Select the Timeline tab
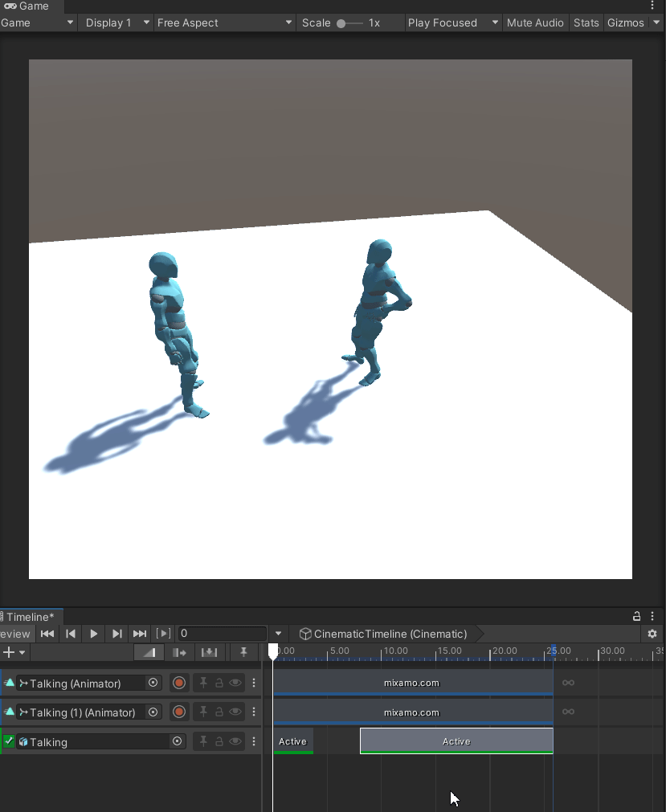666x812 pixels. click(29, 617)
